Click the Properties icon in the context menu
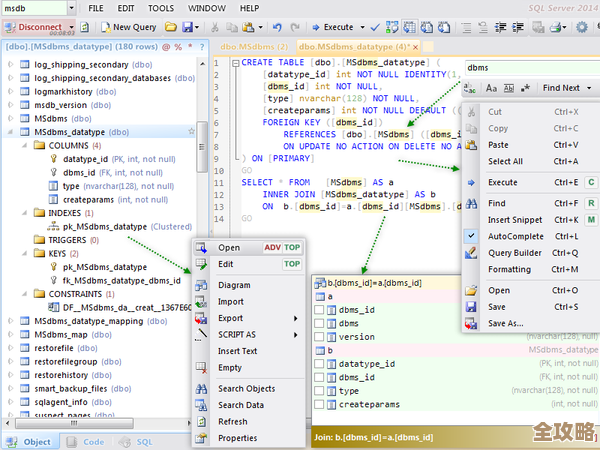Viewport: 600px width, 450px height. coord(202,438)
